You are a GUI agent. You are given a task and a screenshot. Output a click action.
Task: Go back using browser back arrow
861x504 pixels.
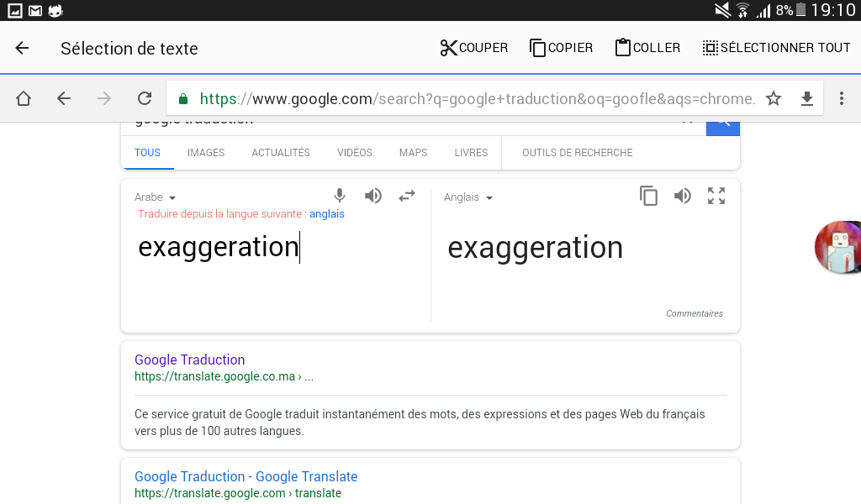tap(64, 99)
